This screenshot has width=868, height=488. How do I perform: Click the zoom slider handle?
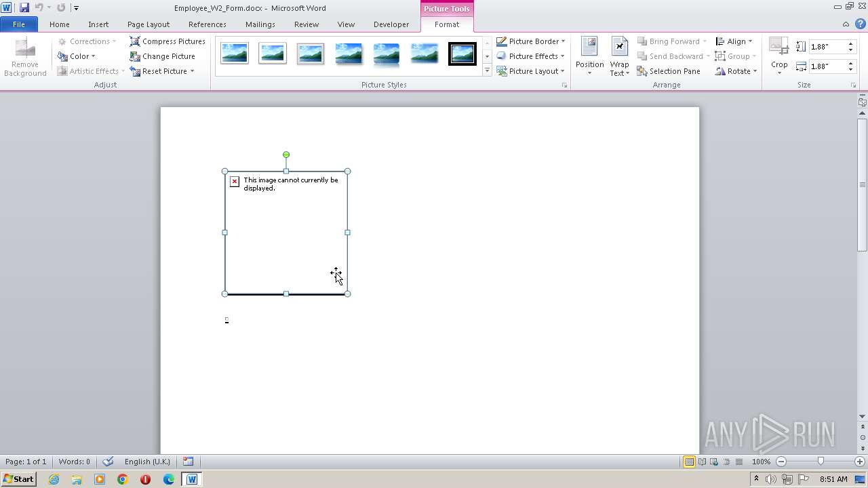(821, 462)
